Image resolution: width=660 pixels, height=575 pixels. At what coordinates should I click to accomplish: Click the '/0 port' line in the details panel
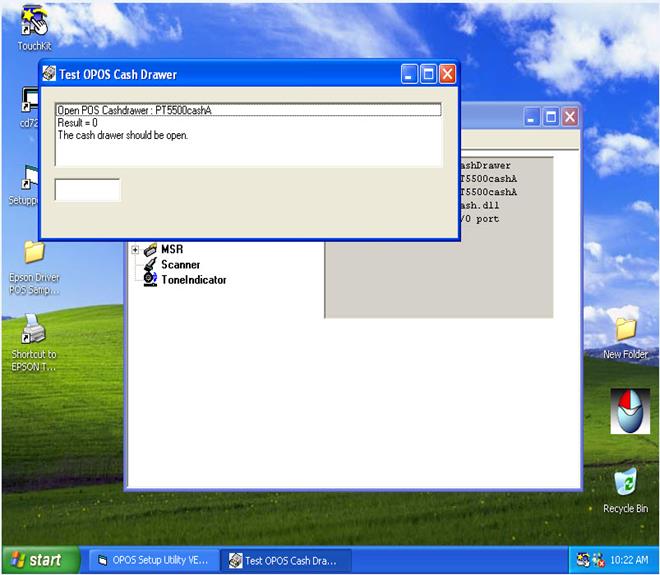(x=480, y=219)
